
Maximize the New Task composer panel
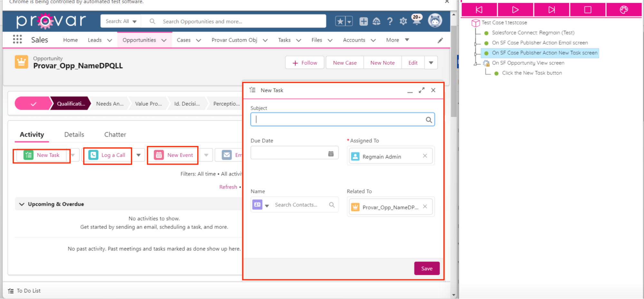(421, 90)
